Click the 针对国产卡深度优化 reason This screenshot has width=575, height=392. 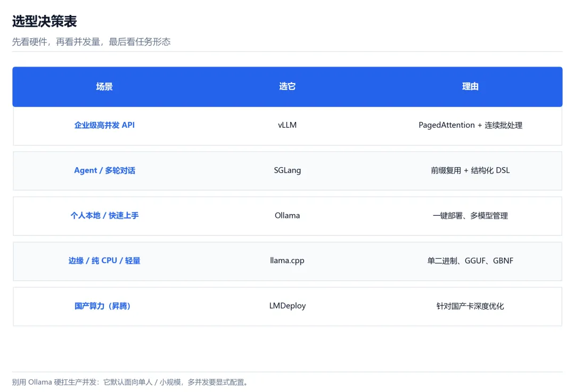pos(470,306)
